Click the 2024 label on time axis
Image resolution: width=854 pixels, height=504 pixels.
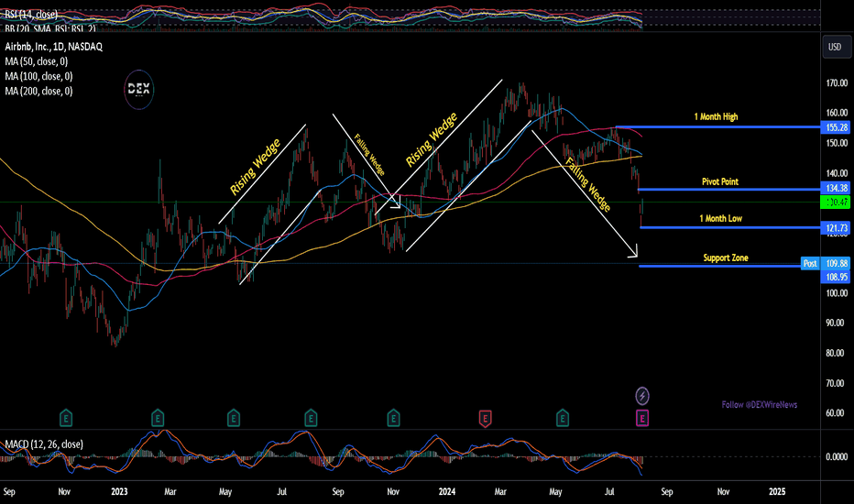click(446, 491)
